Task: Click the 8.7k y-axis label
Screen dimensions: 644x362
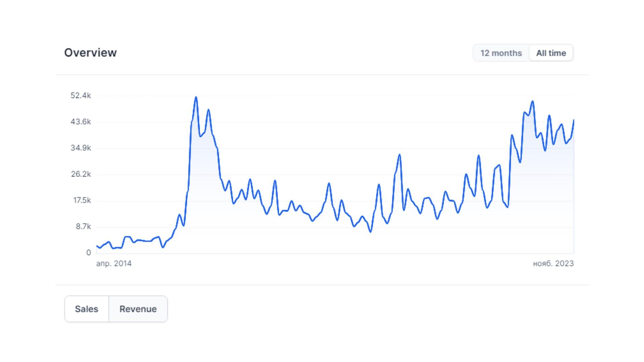Action: (83, 226)
